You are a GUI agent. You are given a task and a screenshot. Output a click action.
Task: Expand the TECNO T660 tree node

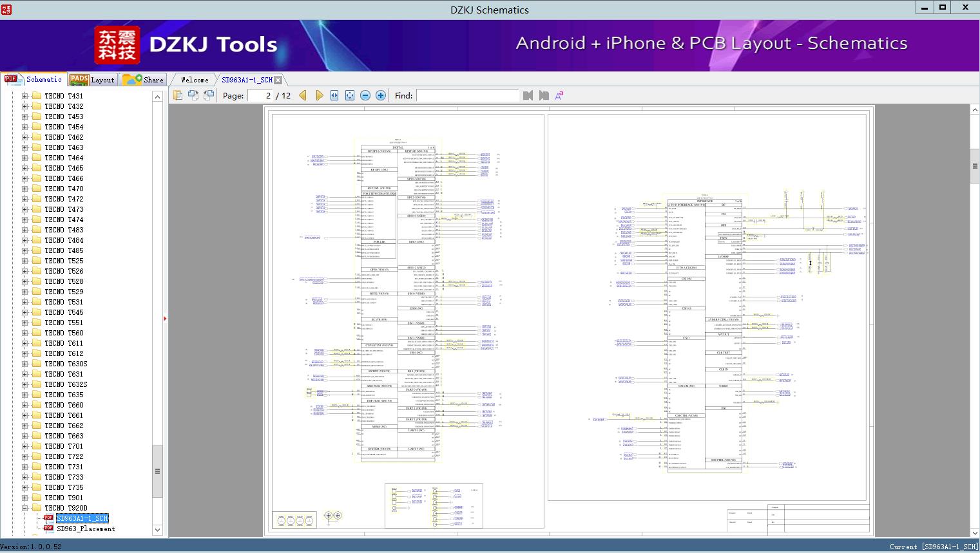click(x=25, y=405)
